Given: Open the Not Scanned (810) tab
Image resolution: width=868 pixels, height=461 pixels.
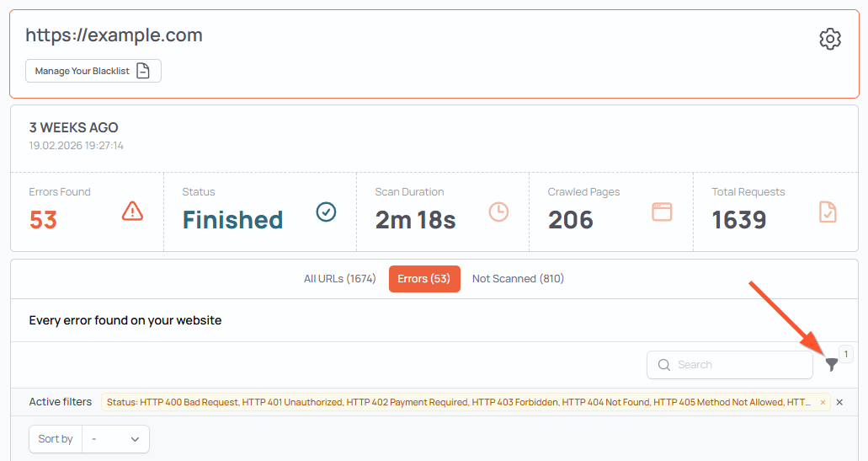Looking at the screenshot, I should 518,279.
